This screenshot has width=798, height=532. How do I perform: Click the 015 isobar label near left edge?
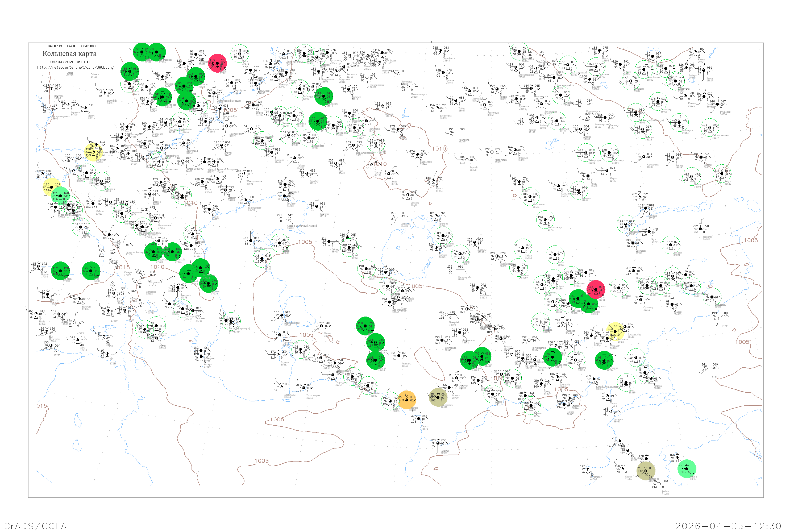point(42,406)
